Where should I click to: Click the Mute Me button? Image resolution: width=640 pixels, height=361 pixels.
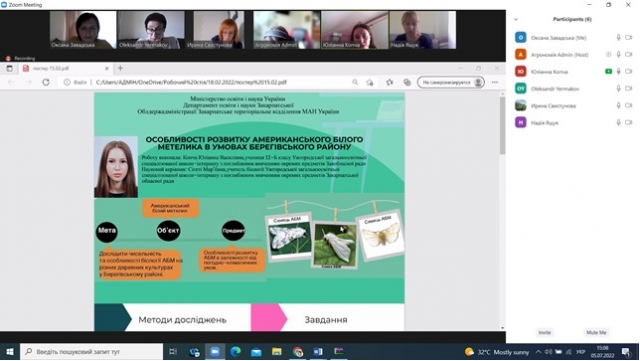[596, 332]
